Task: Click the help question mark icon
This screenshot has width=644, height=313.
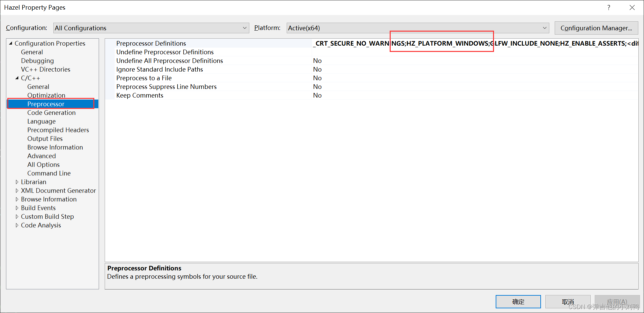Action: pos(609,7)
